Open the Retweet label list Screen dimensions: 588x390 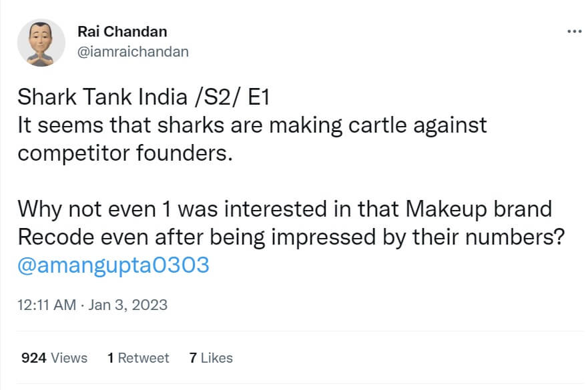coord(143,358)
